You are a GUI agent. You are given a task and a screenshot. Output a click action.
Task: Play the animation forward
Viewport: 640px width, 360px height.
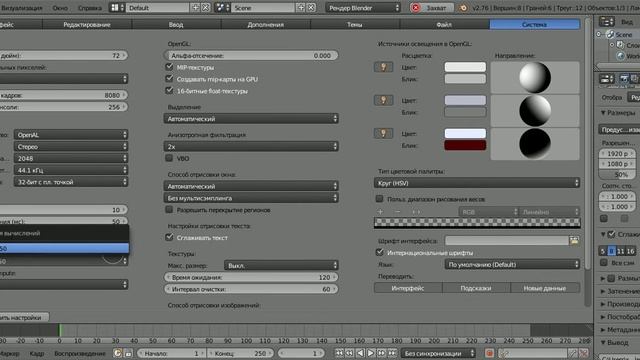371,353
